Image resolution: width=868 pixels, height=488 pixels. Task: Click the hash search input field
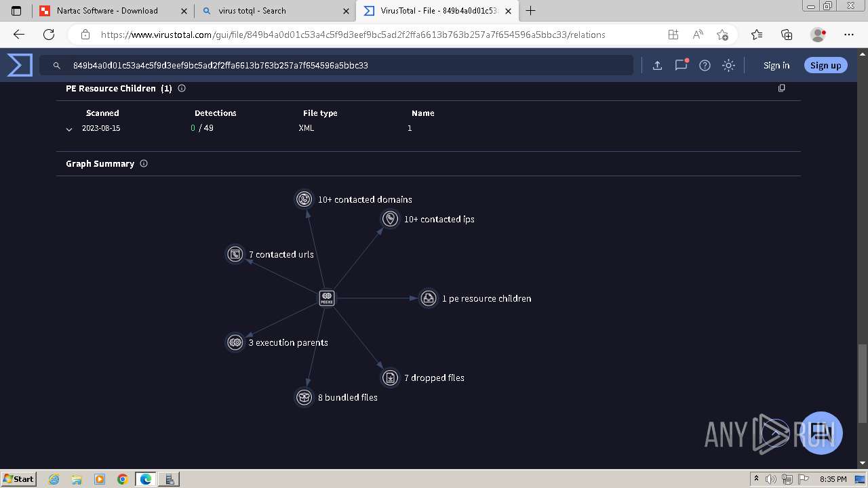point(336,65)
